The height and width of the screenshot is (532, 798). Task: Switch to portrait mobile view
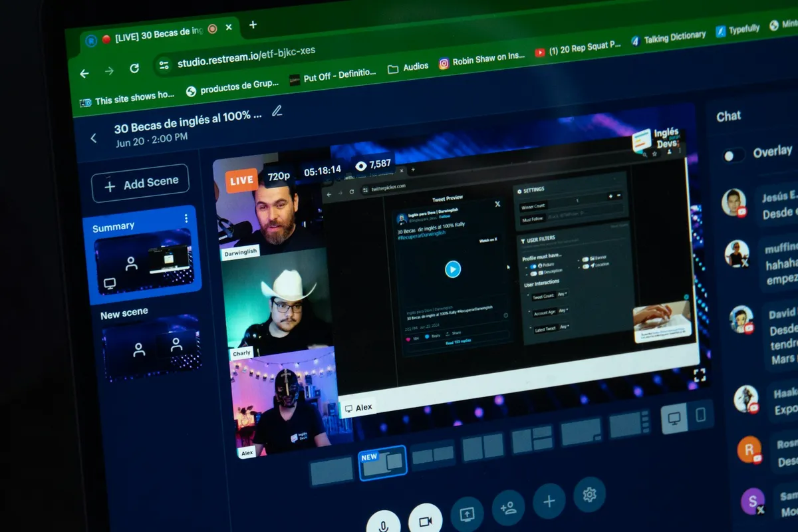pos(700,415)
